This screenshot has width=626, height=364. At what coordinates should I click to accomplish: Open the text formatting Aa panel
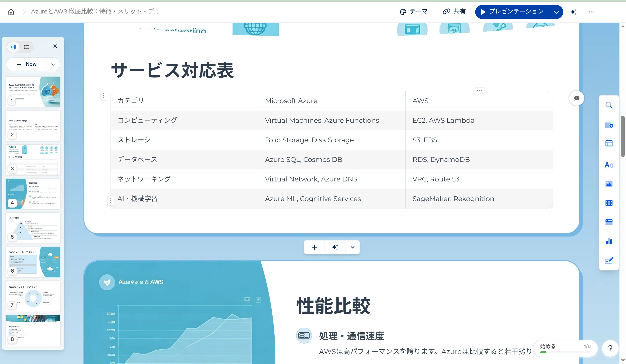(x=609, y=165)
